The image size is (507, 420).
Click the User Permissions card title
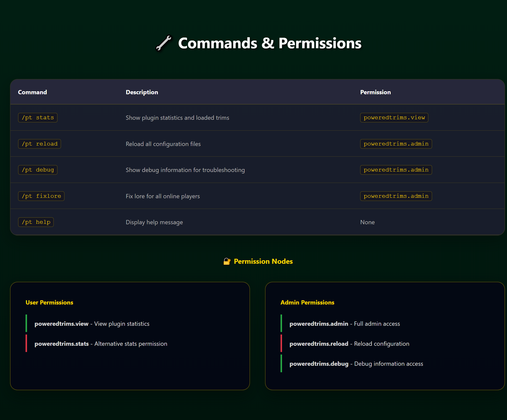coord(49,302)
